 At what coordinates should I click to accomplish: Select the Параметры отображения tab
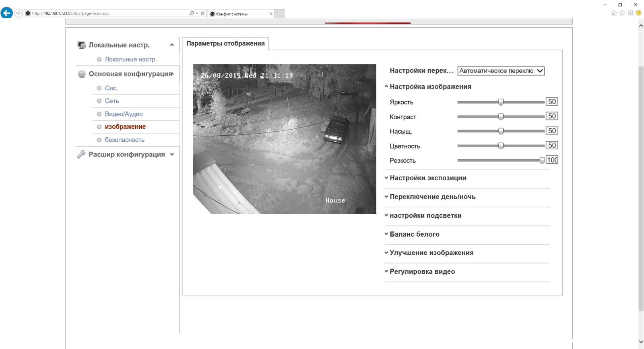point(225,43)
